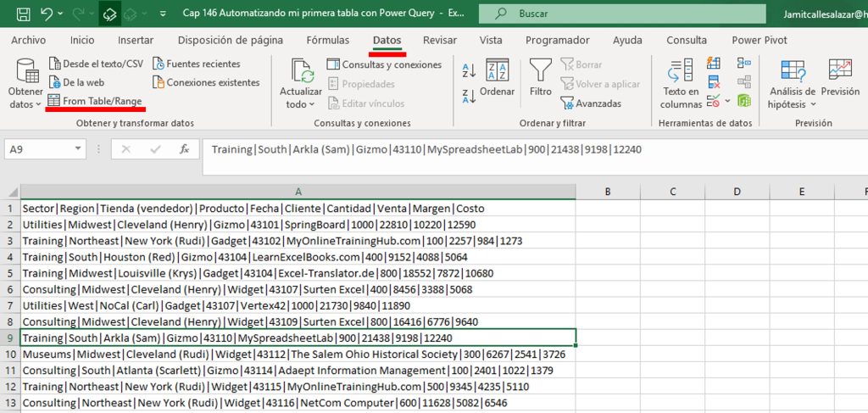The height and width of the screenshot is (413, 868).
Task: Launch Texto en columnas wizard
Action: 681,83
